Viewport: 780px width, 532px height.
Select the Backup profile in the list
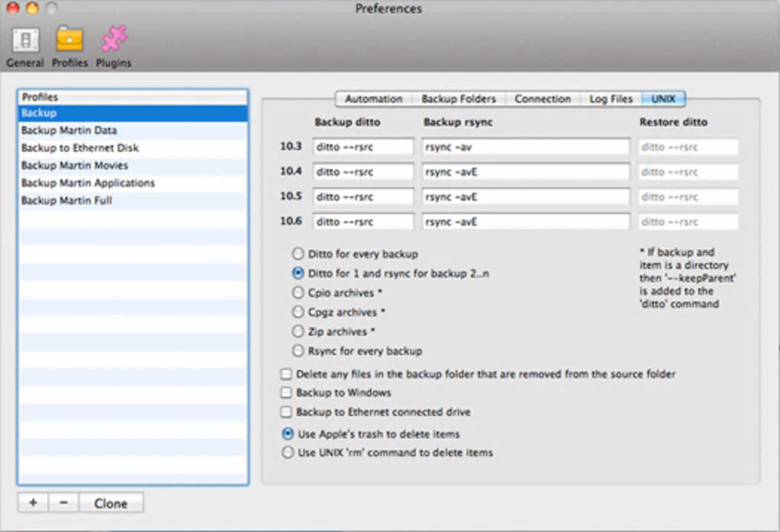pyautogui.click(x=133, y=113)
